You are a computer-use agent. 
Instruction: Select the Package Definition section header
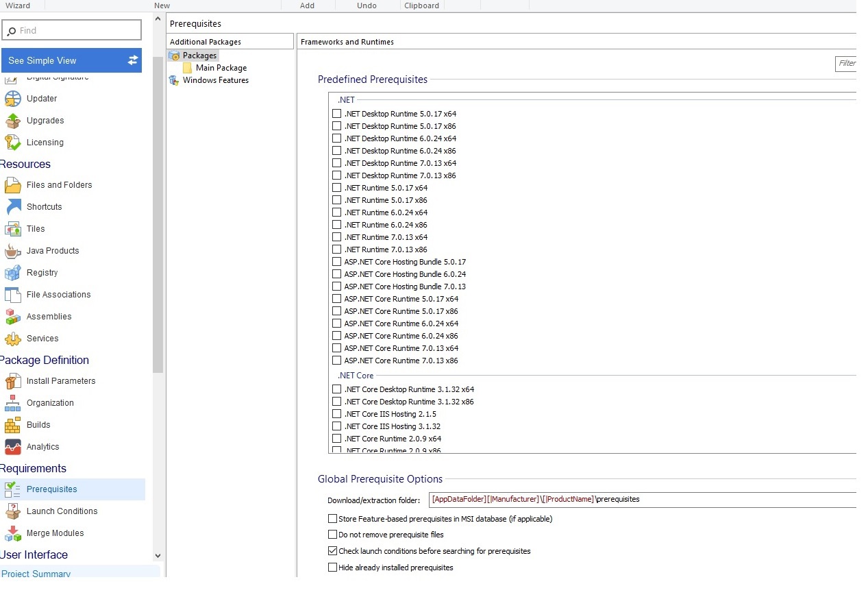(45, 361)
